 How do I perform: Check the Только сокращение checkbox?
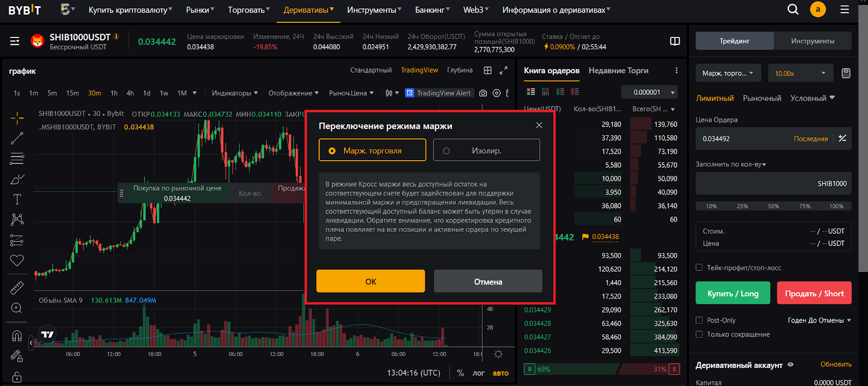point(699,334)
